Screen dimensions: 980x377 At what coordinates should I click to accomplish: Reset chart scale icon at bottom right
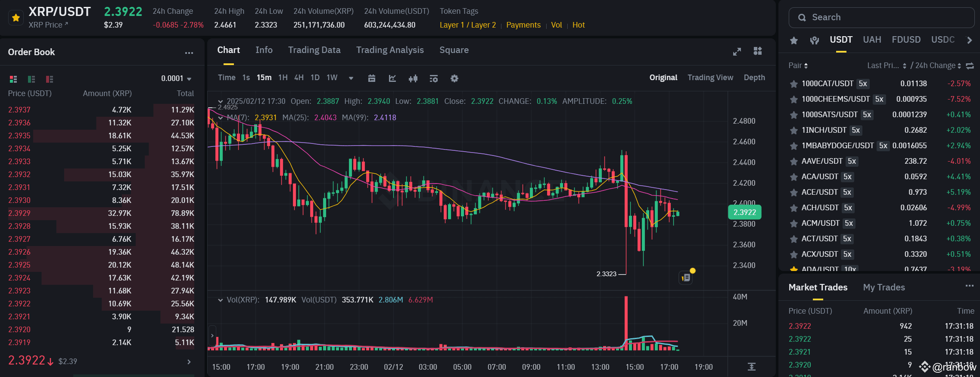pyautogui.click(x=752, y=367)
